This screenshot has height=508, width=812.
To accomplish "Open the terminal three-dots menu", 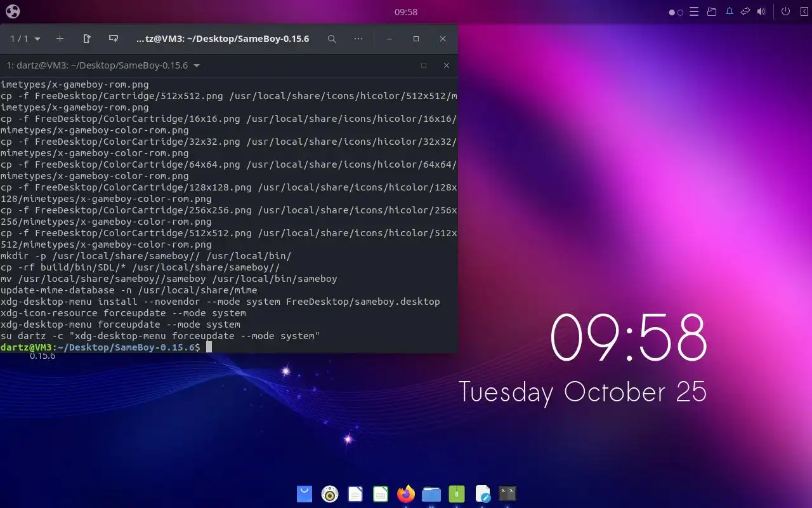I will pyautogui.click(x=358, y=39).
